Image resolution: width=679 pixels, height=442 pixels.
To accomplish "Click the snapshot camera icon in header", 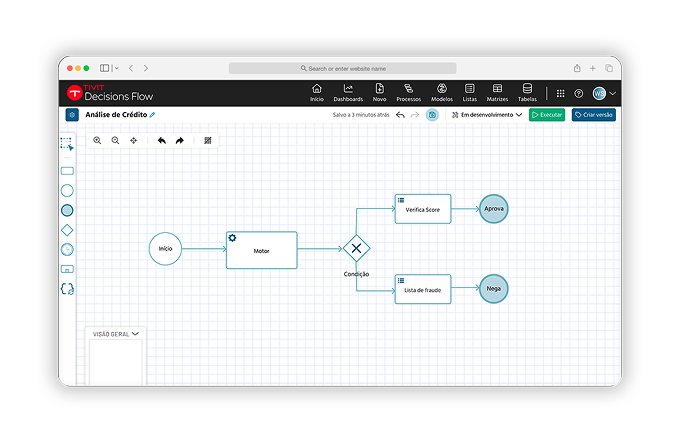I will click(x=432, y=115).
